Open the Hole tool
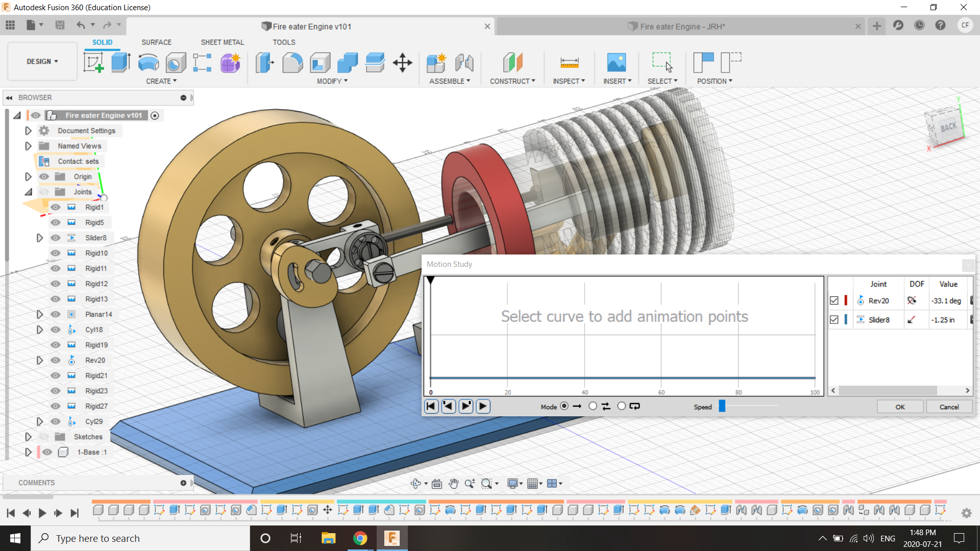980x551 pixels. pos(176,62)
